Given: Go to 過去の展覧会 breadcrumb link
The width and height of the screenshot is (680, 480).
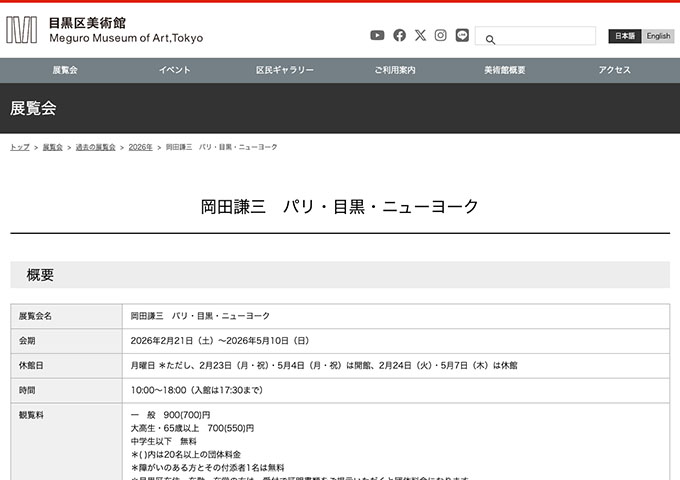Looking at the screenshot, I should tap(95, 147).
